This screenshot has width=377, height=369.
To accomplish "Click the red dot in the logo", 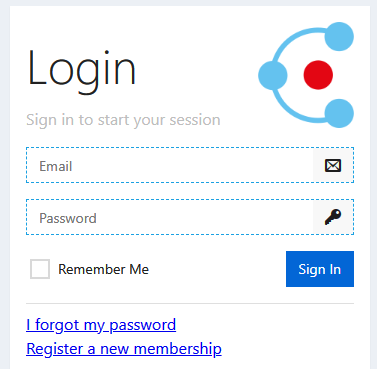I will (x=318, y=75).
